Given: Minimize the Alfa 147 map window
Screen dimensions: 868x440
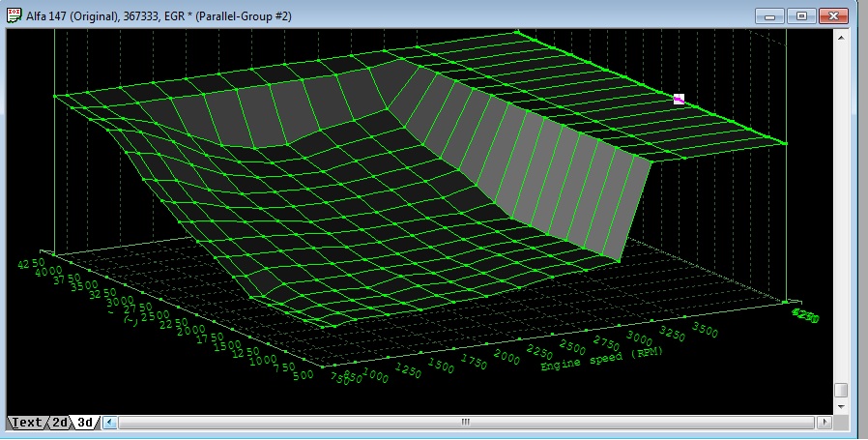Looking at the screenshot, I should [769, 16].
